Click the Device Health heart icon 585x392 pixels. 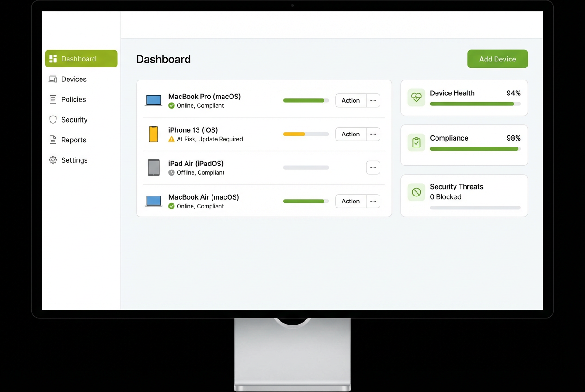coord(416,98)
